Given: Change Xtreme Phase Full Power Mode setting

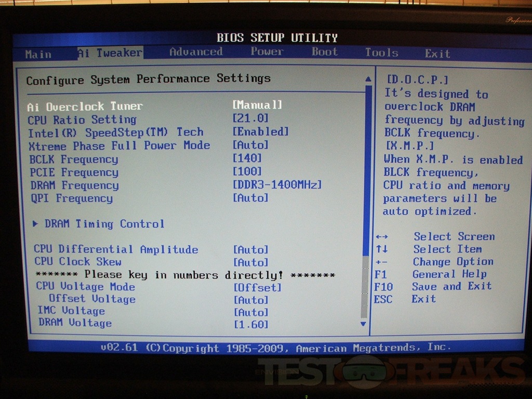Looking at the screenshot, I should [250, 145].
